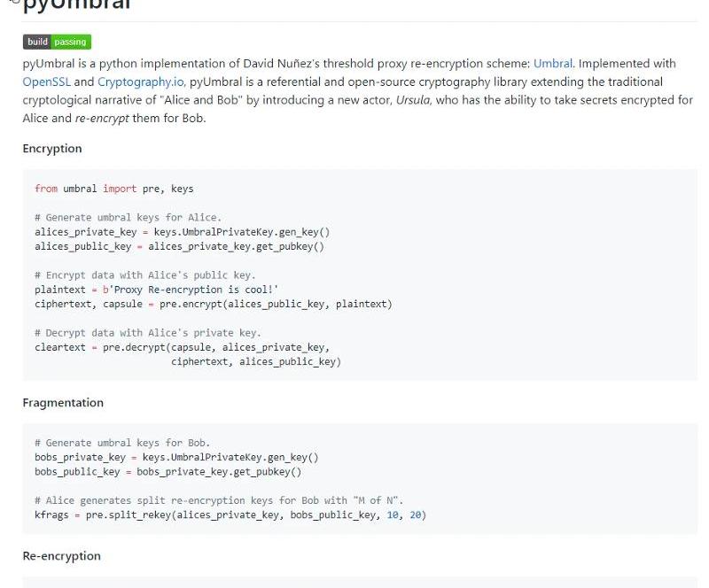Visit the Cryptography.io link

click(141, 81)
